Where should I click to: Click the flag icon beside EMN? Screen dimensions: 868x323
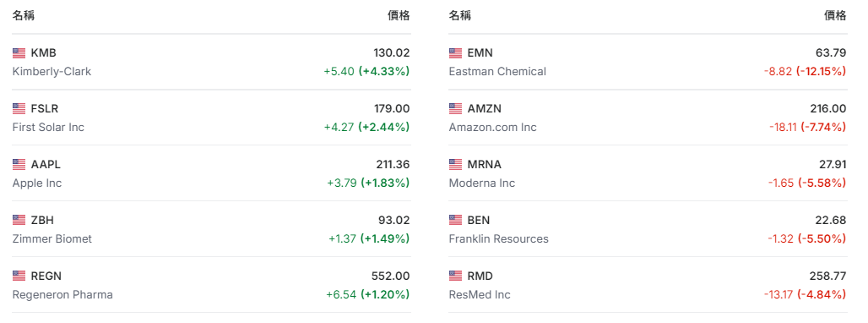(x=456, y=53)
